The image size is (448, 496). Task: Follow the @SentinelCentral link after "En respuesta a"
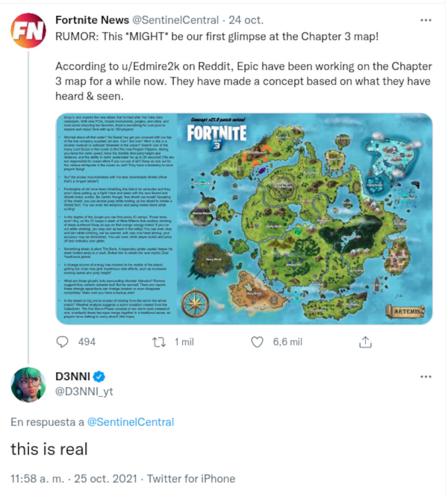130,422
